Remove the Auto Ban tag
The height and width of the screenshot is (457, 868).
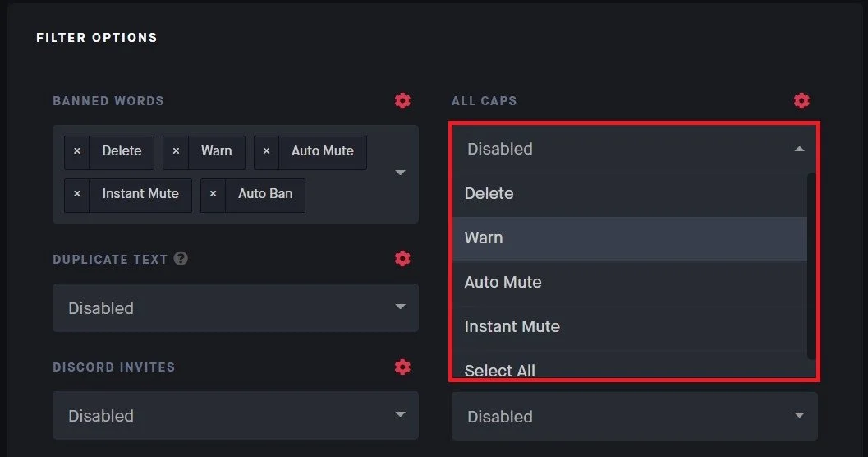214,194
